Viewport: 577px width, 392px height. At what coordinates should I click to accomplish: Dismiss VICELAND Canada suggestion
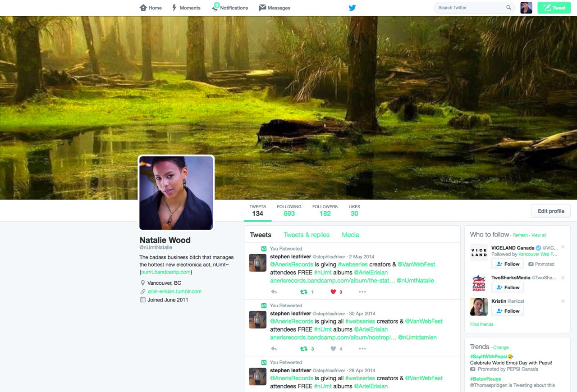pyautogui.click(x=563, y=247)
